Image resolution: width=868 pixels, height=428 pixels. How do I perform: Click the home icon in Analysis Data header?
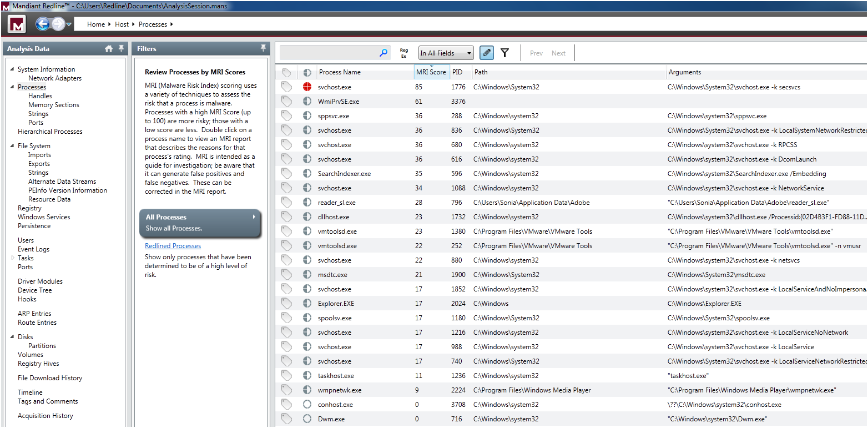[109, 49]
